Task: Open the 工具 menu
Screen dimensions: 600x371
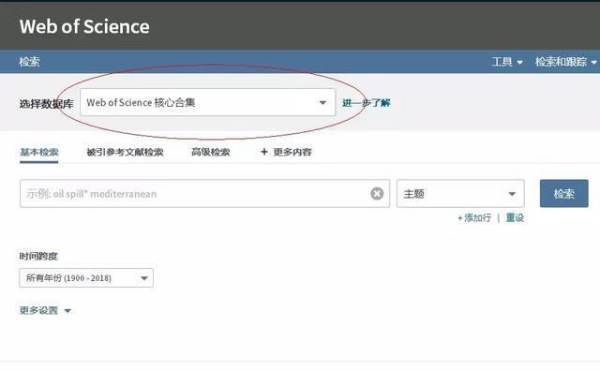Action: tap(507, 62)
